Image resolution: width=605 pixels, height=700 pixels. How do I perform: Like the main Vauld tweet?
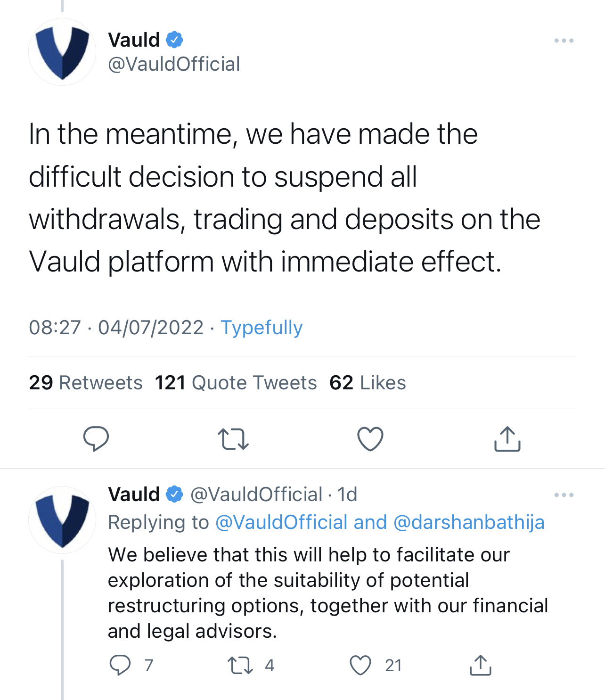[x=370, y=439]
